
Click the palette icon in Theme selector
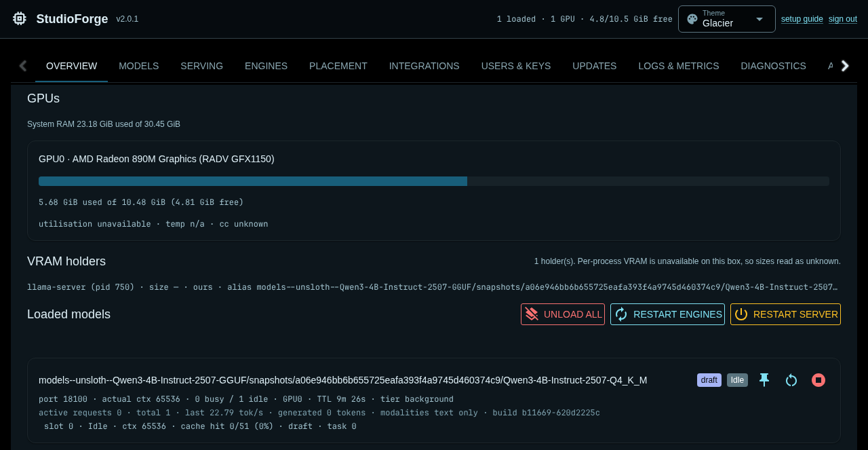tap(692, 19)
